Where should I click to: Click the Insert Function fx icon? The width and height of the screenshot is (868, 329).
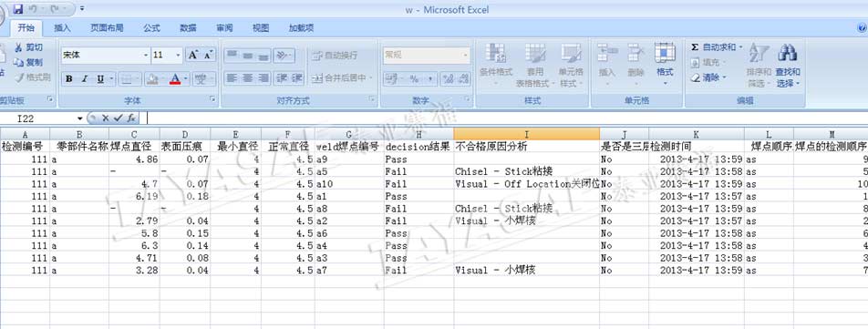(x=131, y=118)
